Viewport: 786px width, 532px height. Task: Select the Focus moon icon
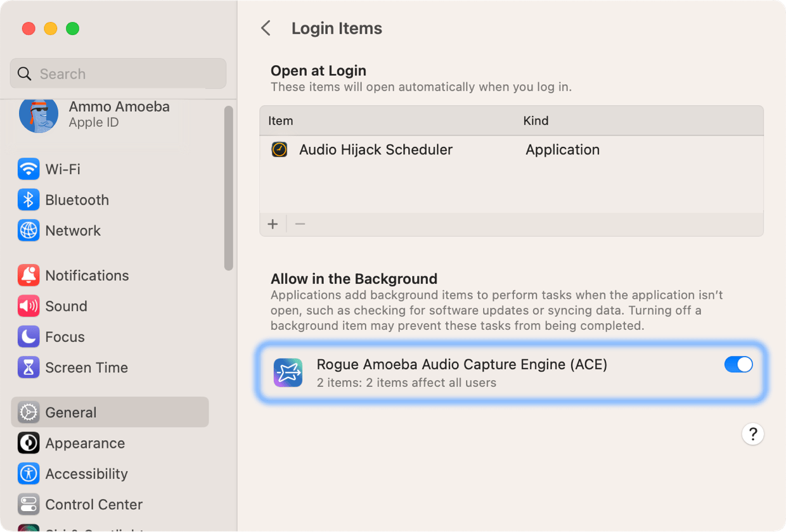pos(28,337)
